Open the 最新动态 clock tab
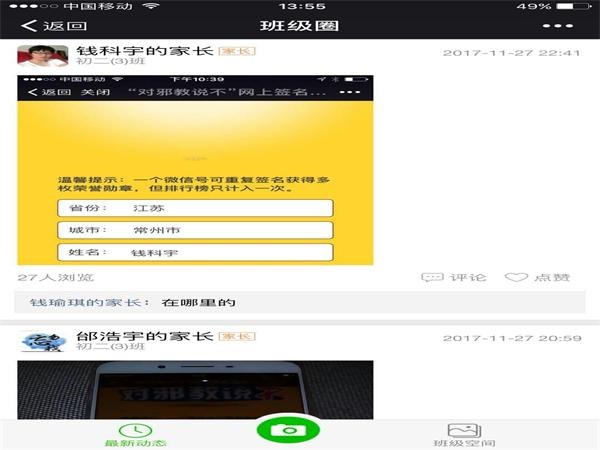Screen dimensions: 600x450 (136, 435)
